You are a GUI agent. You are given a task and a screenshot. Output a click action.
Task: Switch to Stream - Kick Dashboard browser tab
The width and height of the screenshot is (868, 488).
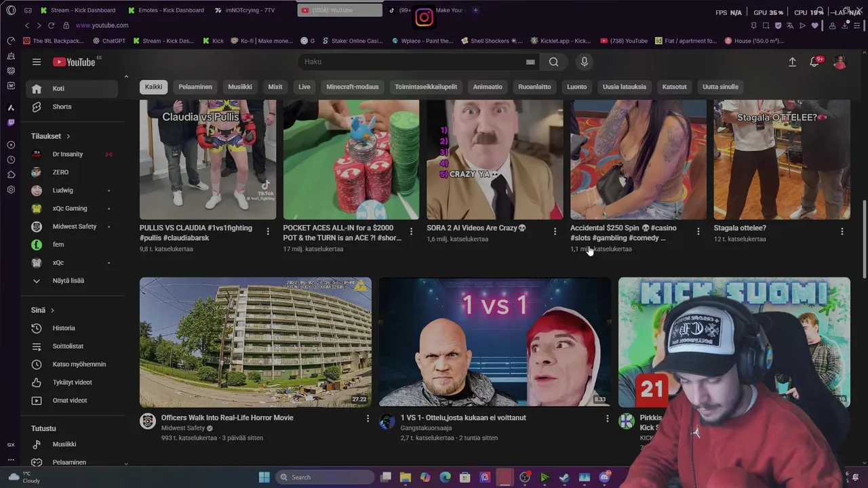[x=78, y=10]
